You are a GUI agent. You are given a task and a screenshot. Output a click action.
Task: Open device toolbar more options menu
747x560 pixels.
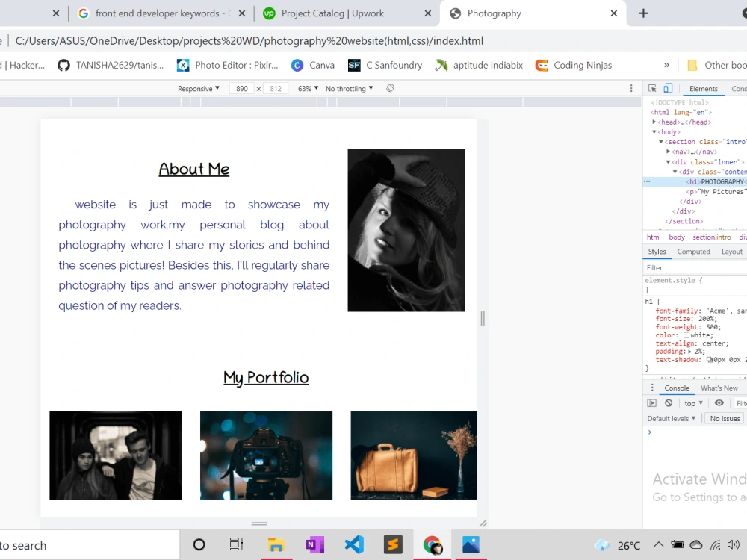(631, 89)
